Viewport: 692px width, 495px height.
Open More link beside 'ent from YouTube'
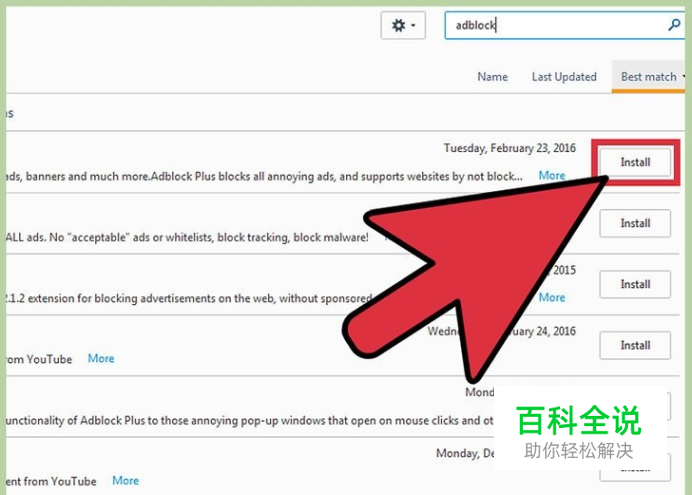(x=125, y=480)
